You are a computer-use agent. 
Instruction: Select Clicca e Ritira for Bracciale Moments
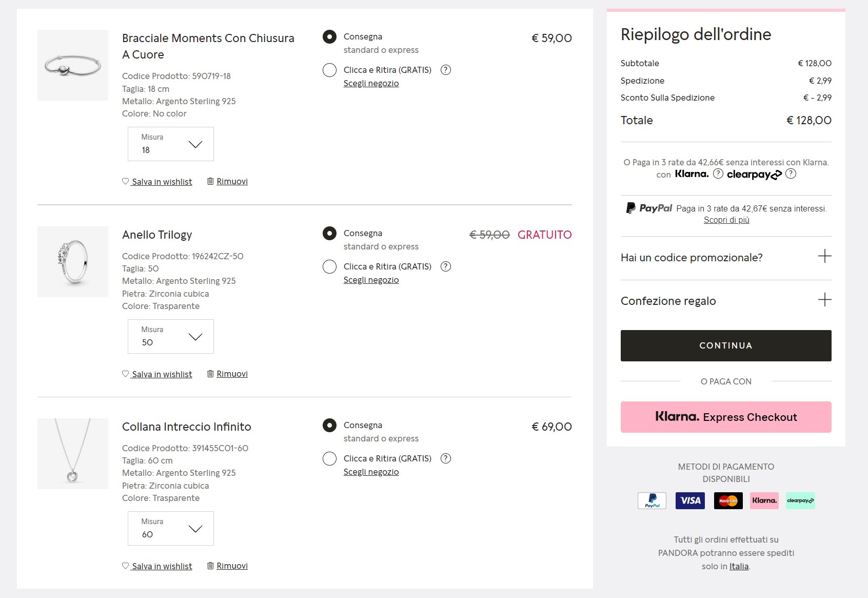[x=329, y=70]
